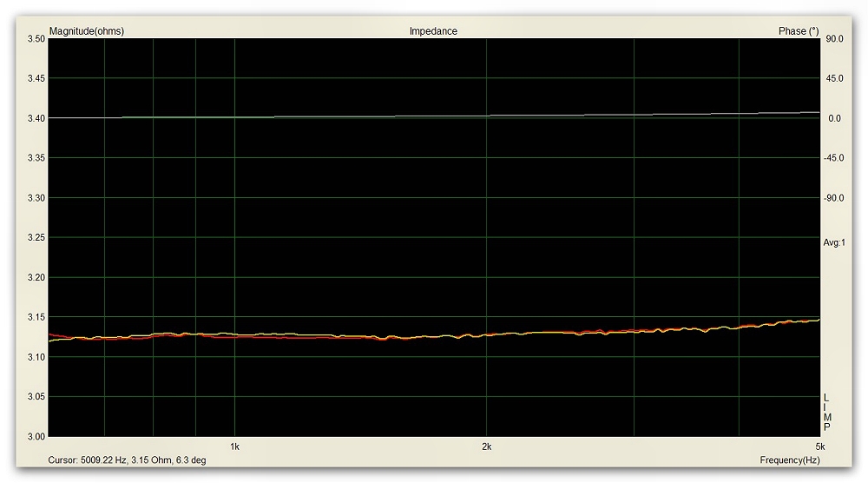Click the 1k frequency tick label

tap(234, 446)
